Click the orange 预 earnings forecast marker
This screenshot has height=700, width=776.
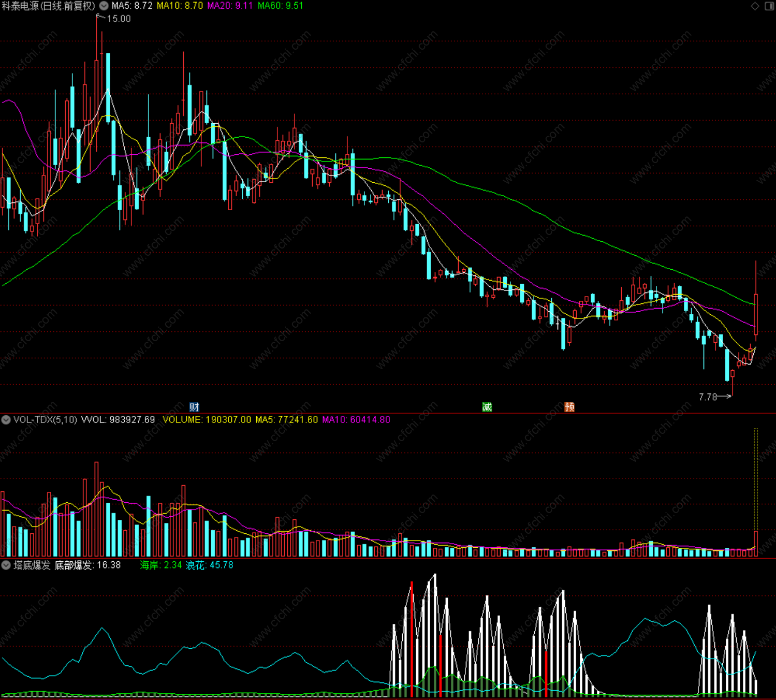pyautogui.click(x=569, y=407)
